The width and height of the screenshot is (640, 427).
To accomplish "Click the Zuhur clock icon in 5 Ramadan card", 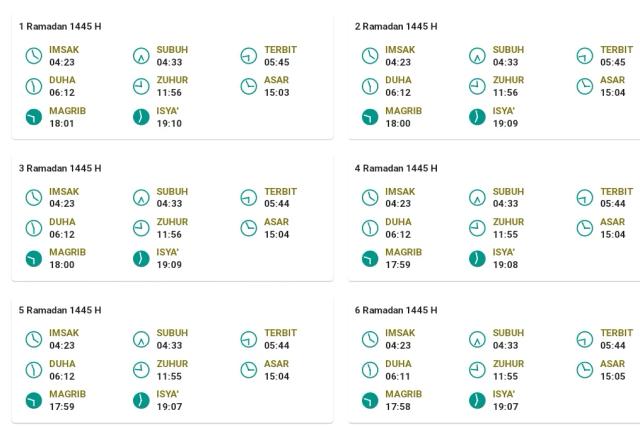I will click(x=141, y=370).
